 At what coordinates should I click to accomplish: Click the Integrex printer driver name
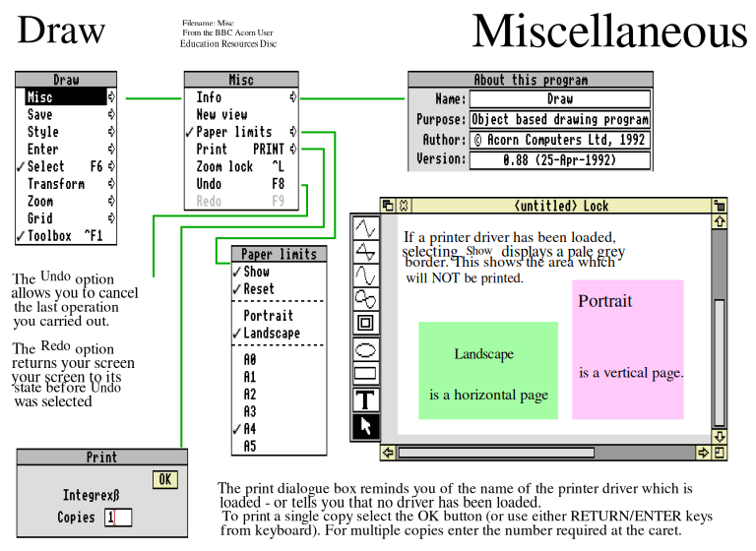coord(92,495)
